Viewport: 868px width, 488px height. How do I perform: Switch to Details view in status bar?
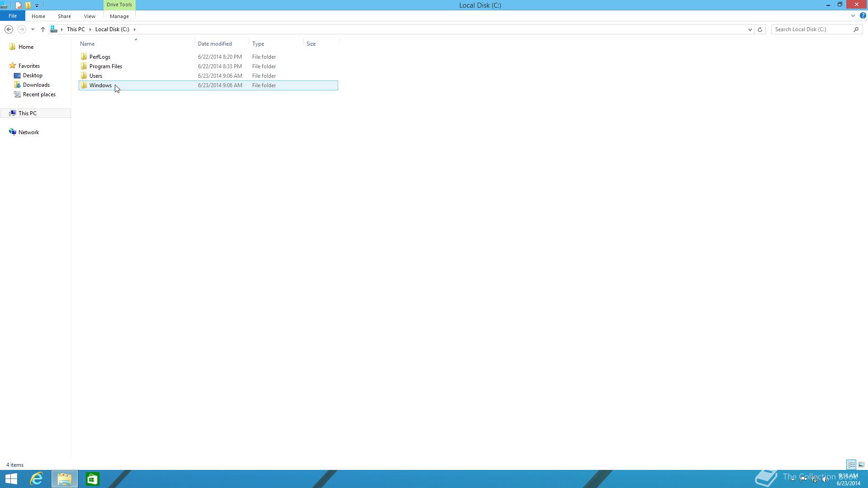(x=851, y=465)
